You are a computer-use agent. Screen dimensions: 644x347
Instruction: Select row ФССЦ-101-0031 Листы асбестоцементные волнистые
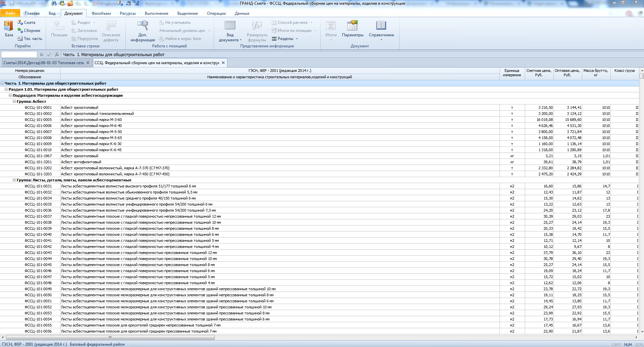(x=319, y=186)
